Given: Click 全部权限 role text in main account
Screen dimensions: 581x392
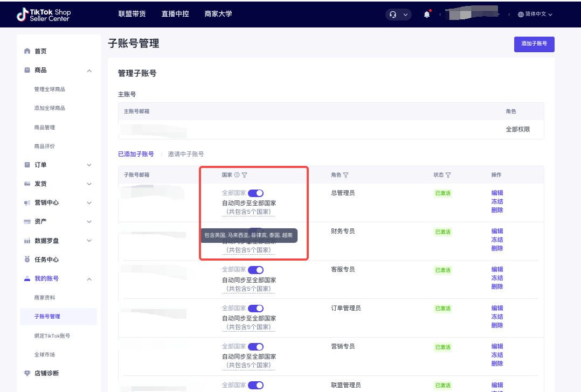Looking at the screenshot, I should 518,129.
